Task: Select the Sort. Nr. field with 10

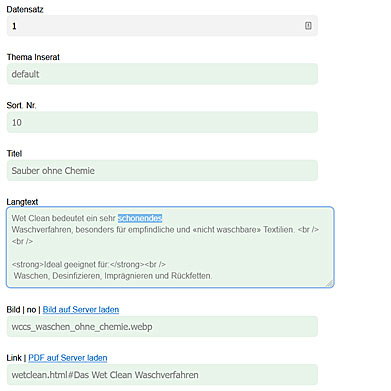Action: click(162, 122)
